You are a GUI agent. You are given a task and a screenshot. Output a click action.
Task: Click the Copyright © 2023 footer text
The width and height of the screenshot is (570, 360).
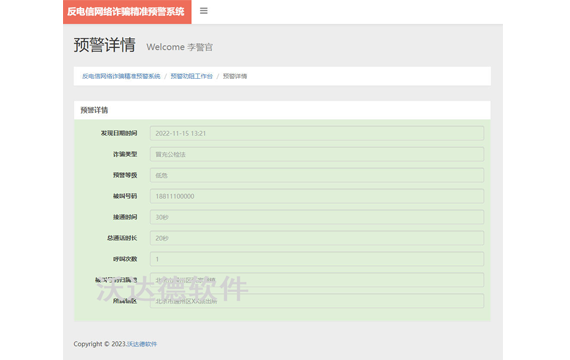pos(100,344)
